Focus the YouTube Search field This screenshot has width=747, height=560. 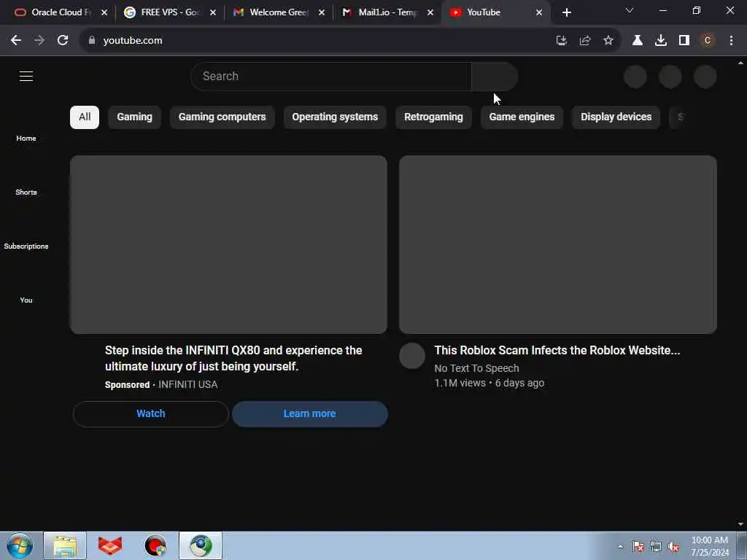(330, 76)
